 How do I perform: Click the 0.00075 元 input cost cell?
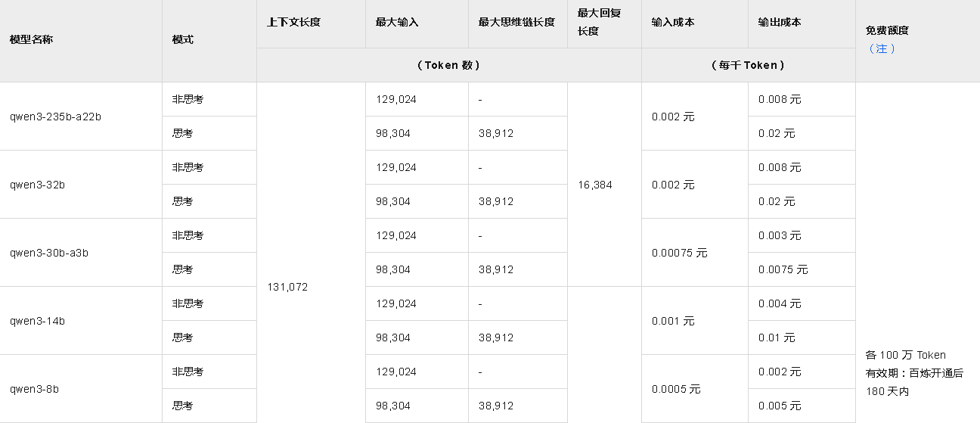679,253
